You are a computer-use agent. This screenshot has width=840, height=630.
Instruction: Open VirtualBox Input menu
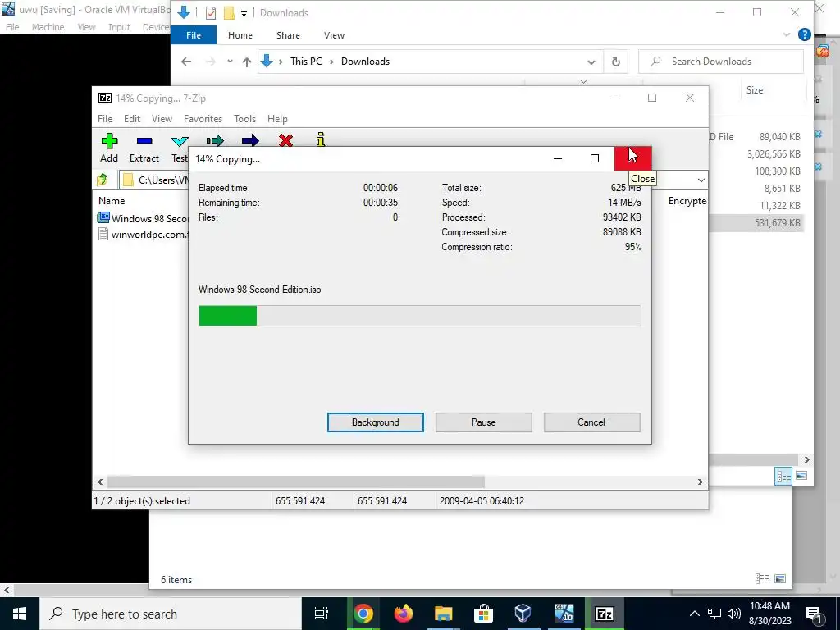[x=119, y=27]
